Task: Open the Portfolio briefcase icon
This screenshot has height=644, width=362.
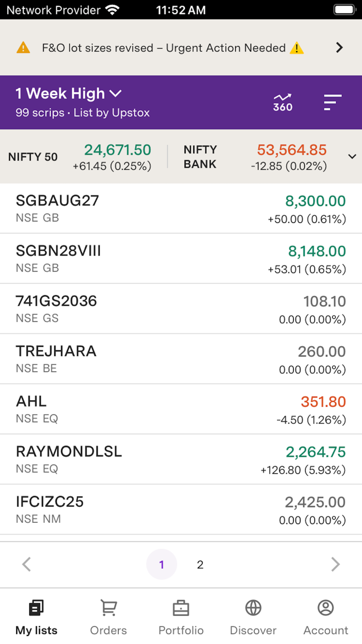Action: [x=181, y=608]
